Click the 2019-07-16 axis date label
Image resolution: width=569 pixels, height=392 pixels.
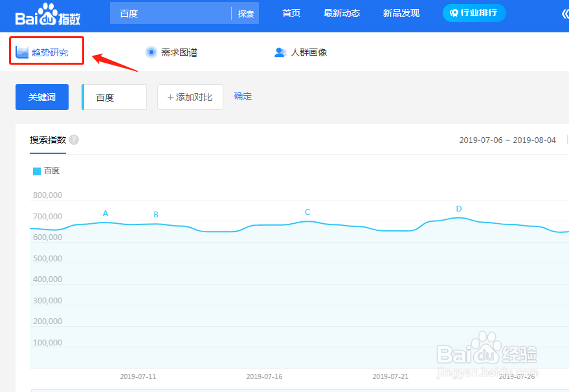[x=264, y=376]
